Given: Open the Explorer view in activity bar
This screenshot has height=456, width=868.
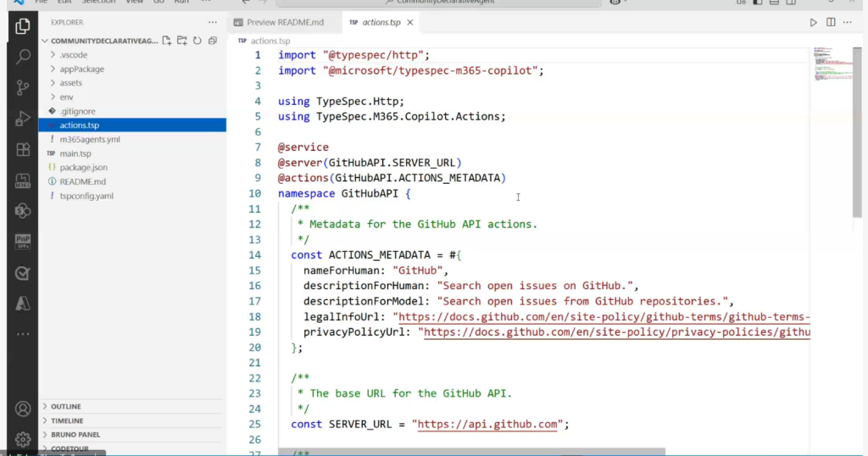Looking at the screenshot, I should [x=23, y=26].
